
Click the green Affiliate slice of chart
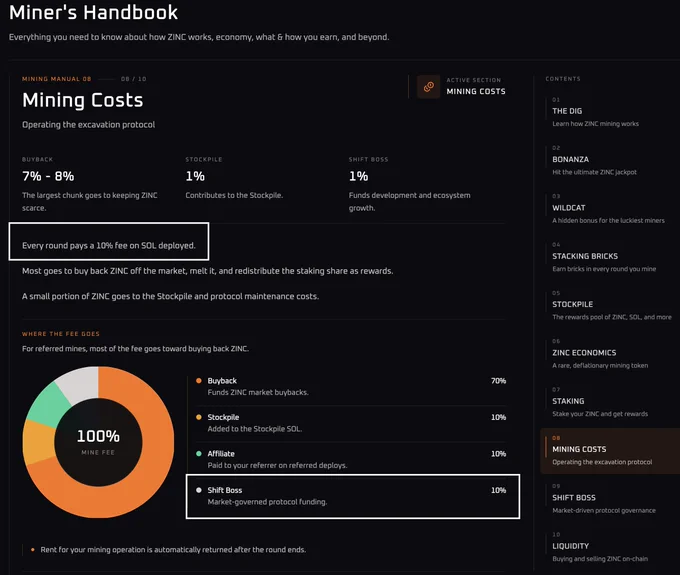pos(48,405)
